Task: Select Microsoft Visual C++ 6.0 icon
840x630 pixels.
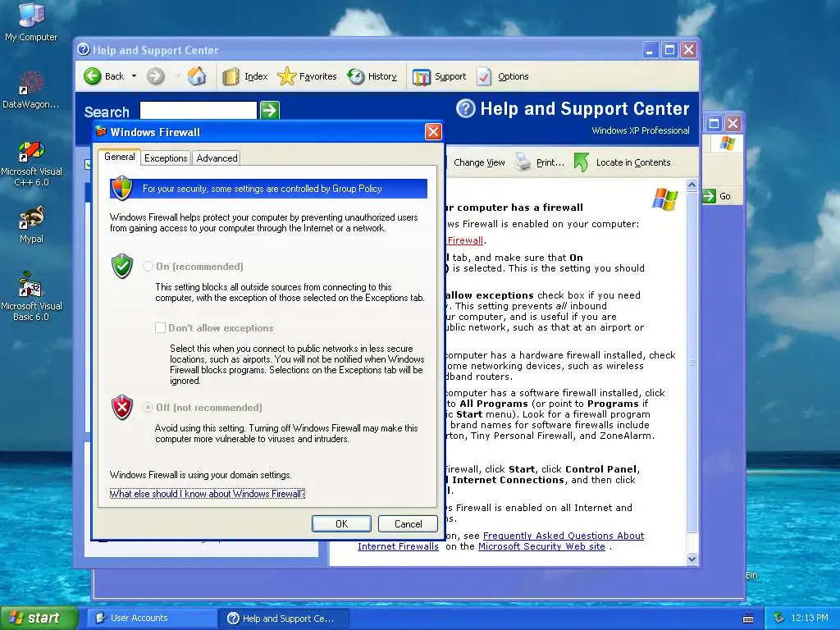Action: pos(31,163)
